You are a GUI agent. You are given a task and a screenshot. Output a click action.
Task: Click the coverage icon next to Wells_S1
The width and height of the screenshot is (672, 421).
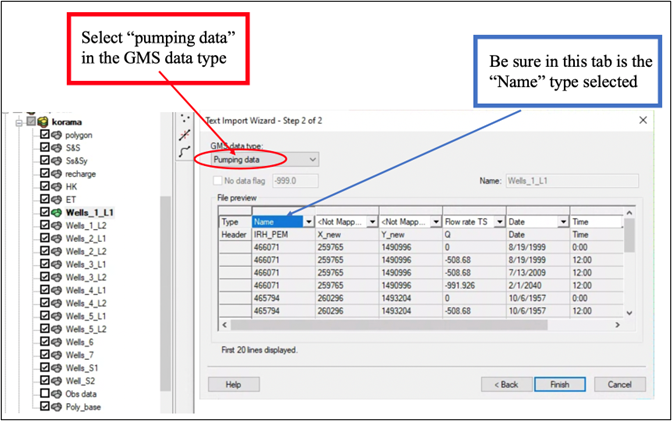pyautogui.click(x=57, y=368)
